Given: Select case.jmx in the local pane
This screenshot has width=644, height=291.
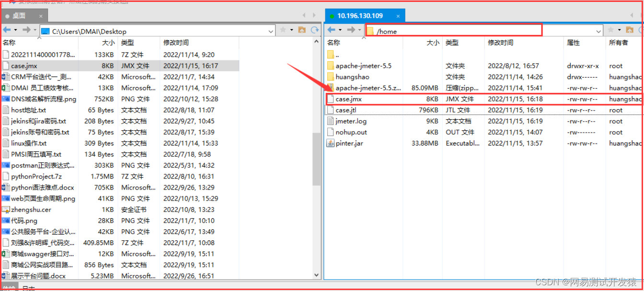Looking at the screenshot, I should (120, 66).
